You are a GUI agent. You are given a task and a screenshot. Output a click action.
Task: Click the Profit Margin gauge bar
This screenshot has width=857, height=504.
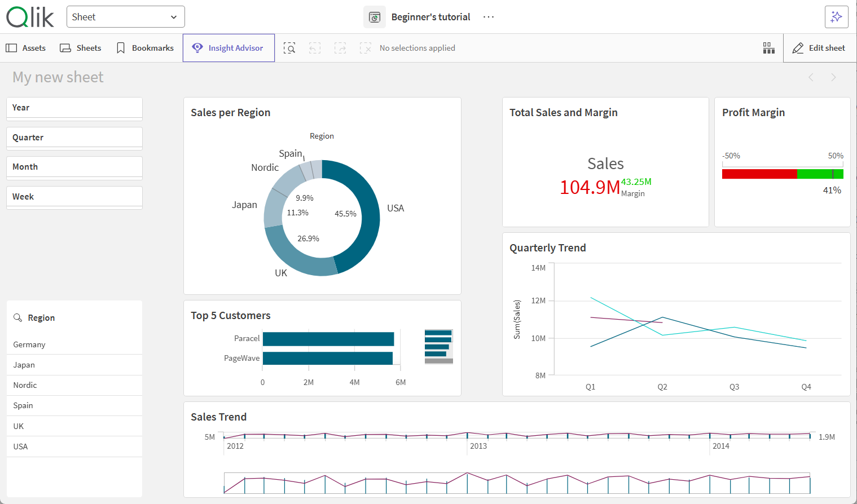783,174
